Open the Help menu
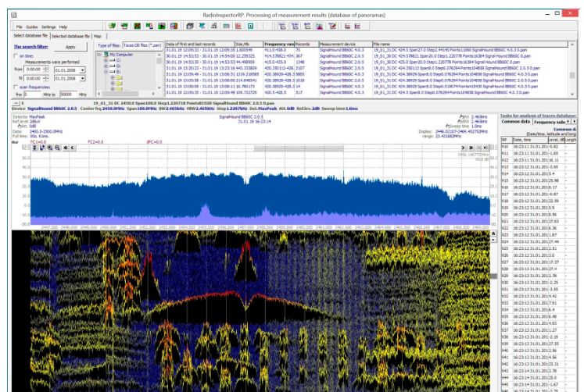 [x=63, y=27]
